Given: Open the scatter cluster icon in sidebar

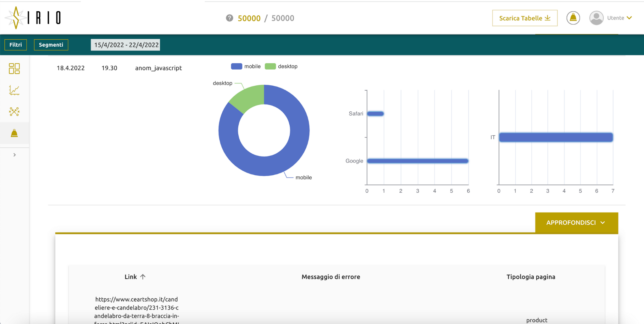Looking at the screenshot, I should coord(14,111).
